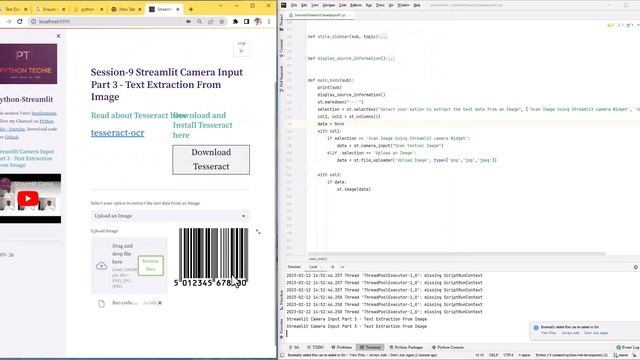
Task: Open the Chrome tab search chevron
Action: click(221, 6)
